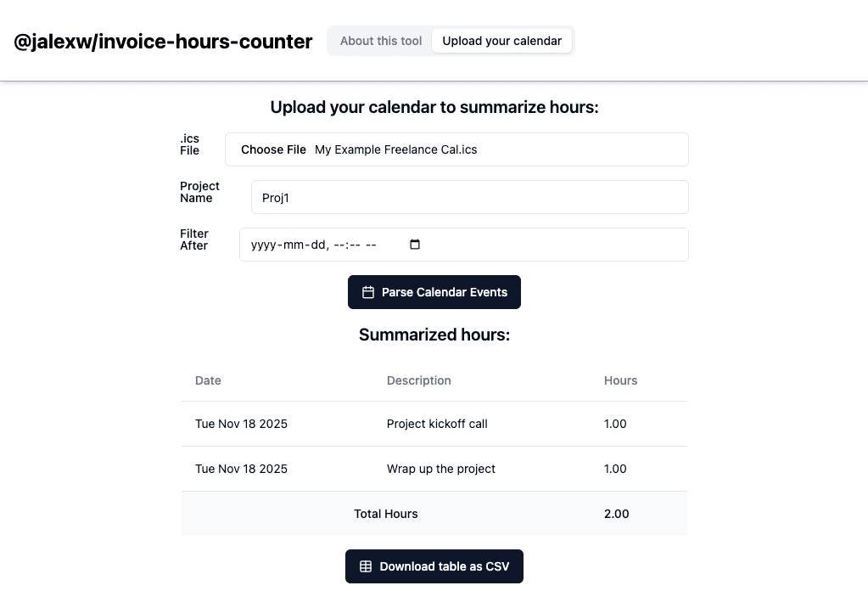Click the Hours column header
This screenshot has width=868, height=591.
(x=620, y=380)
